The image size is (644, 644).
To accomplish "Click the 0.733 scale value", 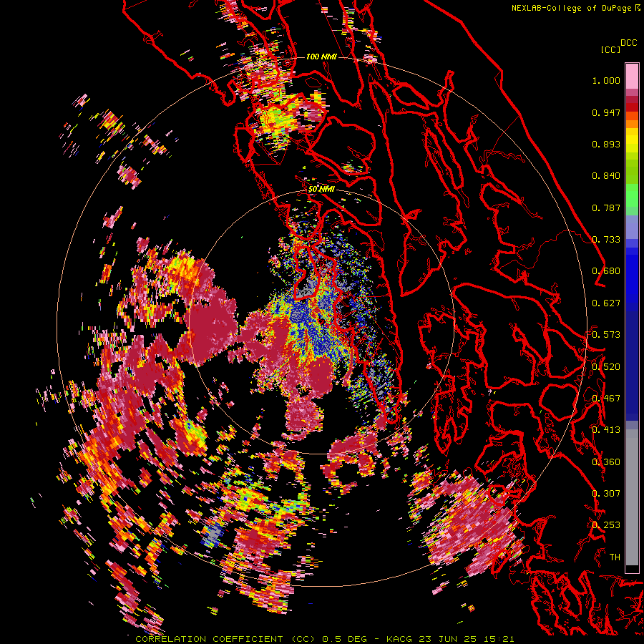I will point(606,240).
